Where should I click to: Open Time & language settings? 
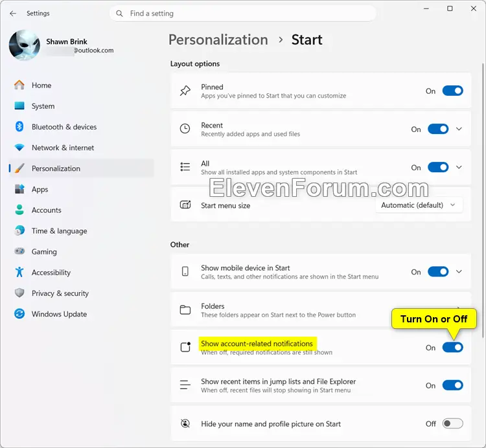coord(82,230)
